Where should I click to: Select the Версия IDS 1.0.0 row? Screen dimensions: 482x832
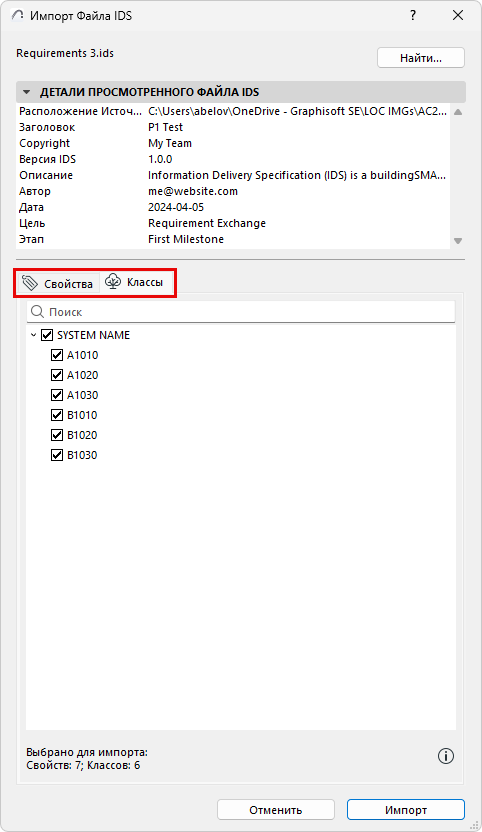(x=233, y=159)
